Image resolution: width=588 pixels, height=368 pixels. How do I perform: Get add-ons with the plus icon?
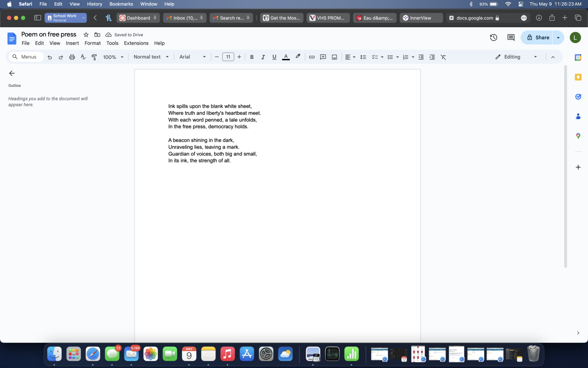578,167
